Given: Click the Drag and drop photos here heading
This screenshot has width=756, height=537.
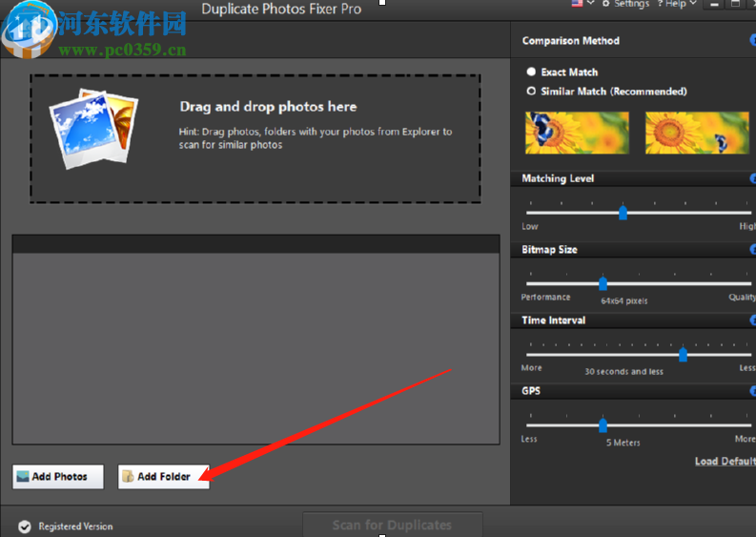Looking at the screenshot, I should point(268,107).
